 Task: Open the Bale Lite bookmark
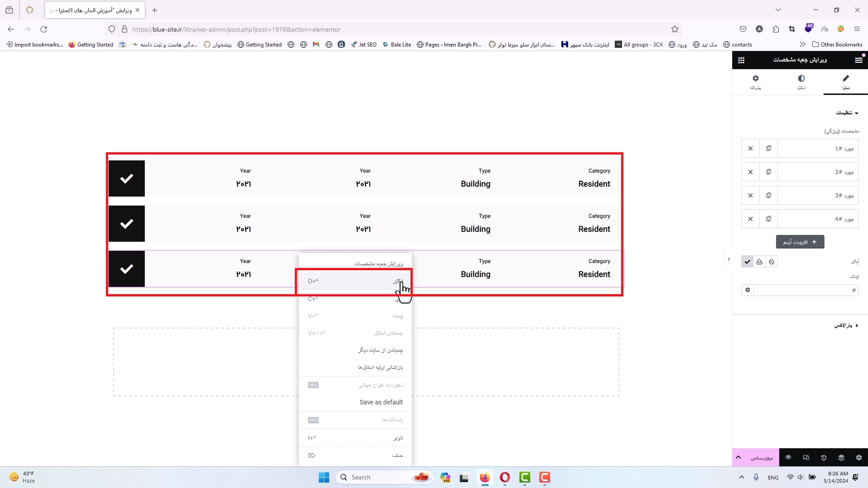click(x=397, y=44)
